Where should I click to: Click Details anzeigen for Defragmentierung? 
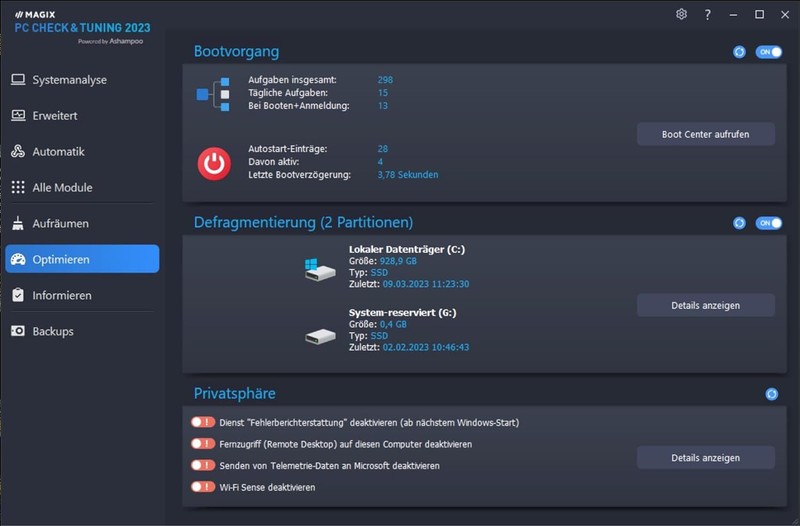pos(706,305)
